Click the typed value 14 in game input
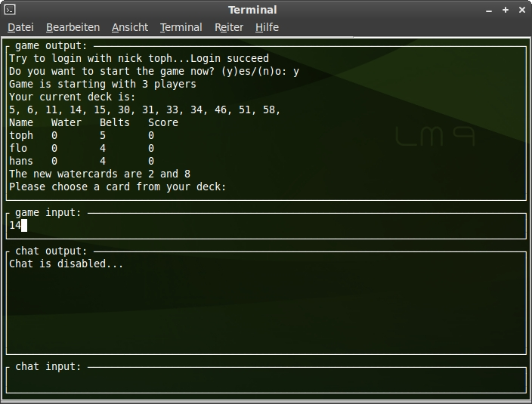The image size is (532, 404). [x=15, y=226]
